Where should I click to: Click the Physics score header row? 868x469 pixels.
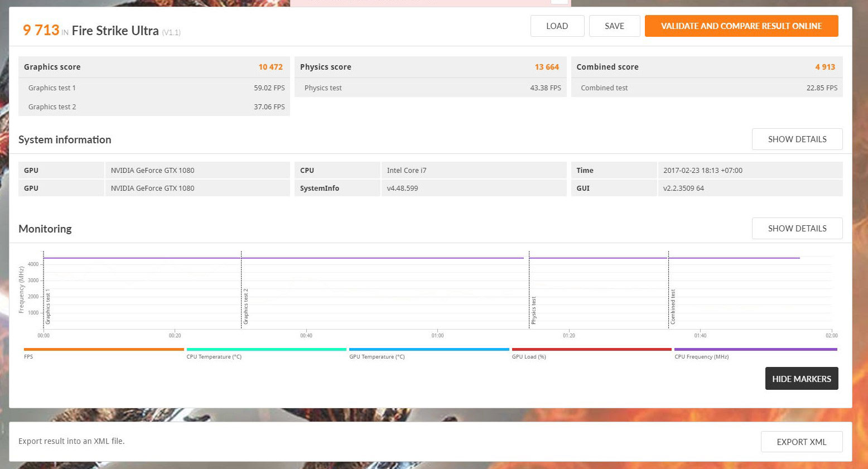(430, 67)
